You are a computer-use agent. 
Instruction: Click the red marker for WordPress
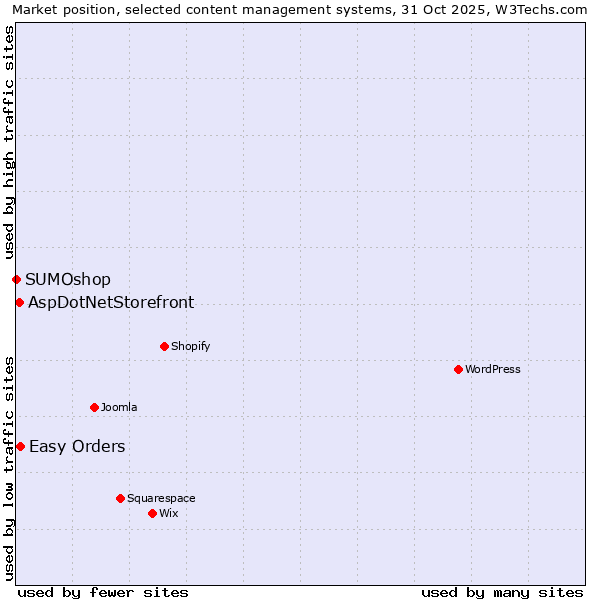(x=458, y=369)
